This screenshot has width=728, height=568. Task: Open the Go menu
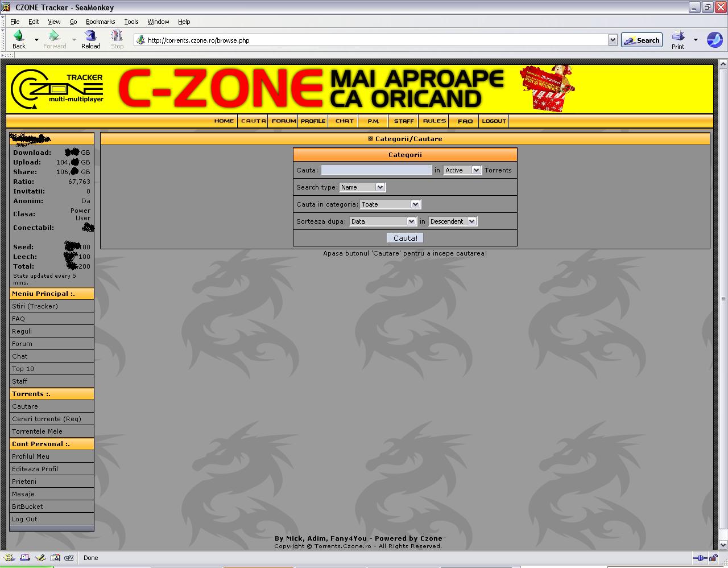[x=73, y=22]
